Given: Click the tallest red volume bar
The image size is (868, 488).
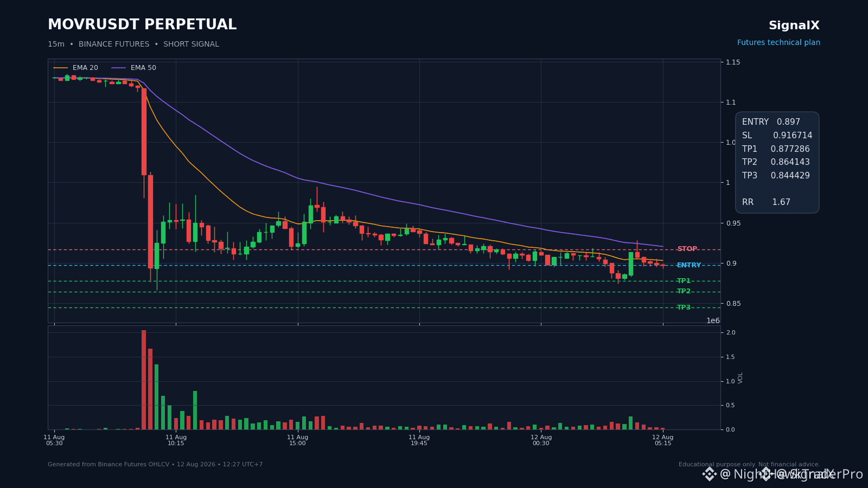Looking at the screenshot, I should pyautogui.click(x=144, y=380).
